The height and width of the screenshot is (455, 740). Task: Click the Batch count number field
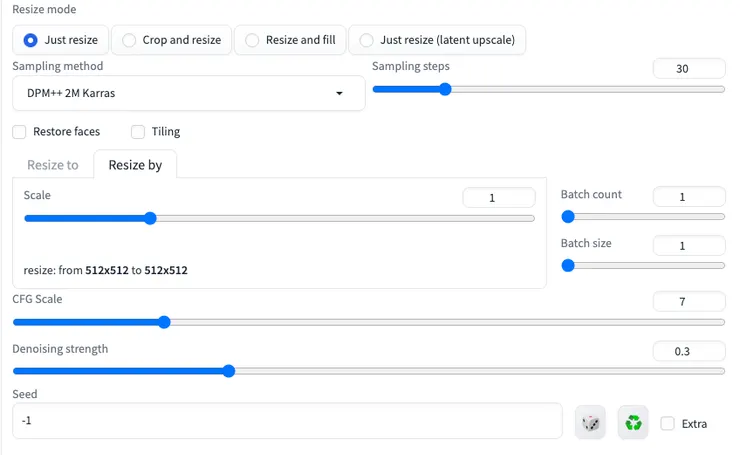tap(688, 197)
